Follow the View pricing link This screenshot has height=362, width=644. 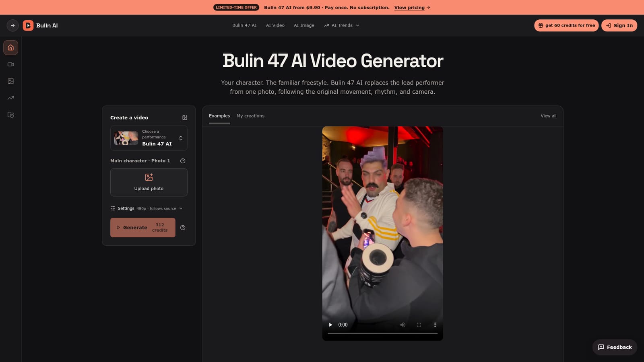(412, 8)
